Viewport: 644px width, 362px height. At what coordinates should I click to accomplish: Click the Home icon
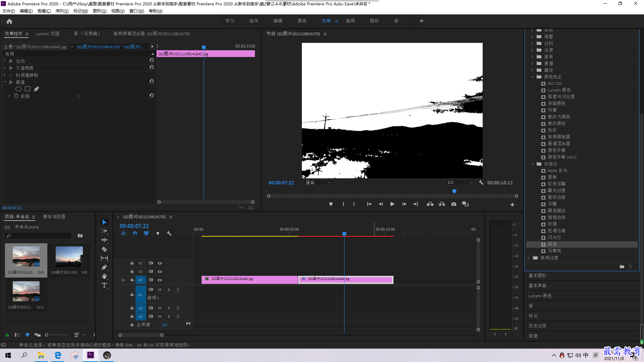9,21
